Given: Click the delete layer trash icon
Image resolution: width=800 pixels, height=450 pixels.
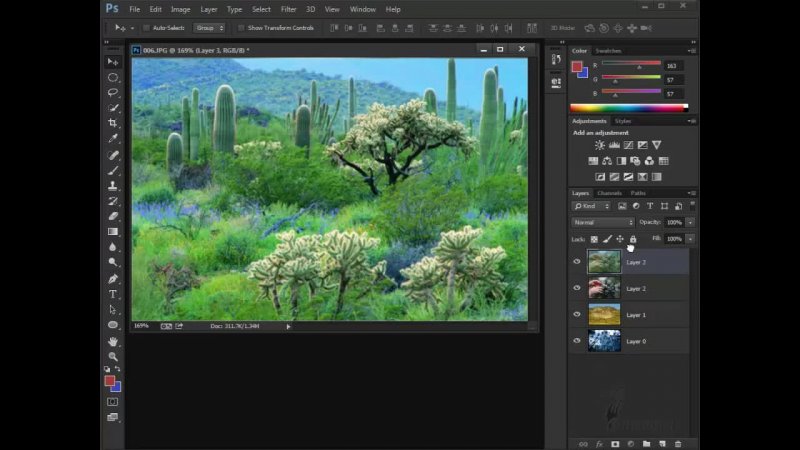Looking at the screenshot, I should tap(678, 443).
